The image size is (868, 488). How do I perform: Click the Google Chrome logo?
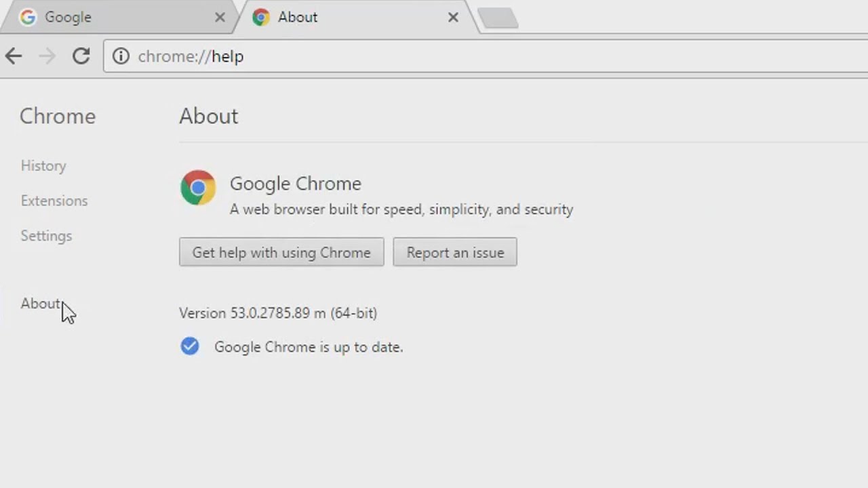198,188
